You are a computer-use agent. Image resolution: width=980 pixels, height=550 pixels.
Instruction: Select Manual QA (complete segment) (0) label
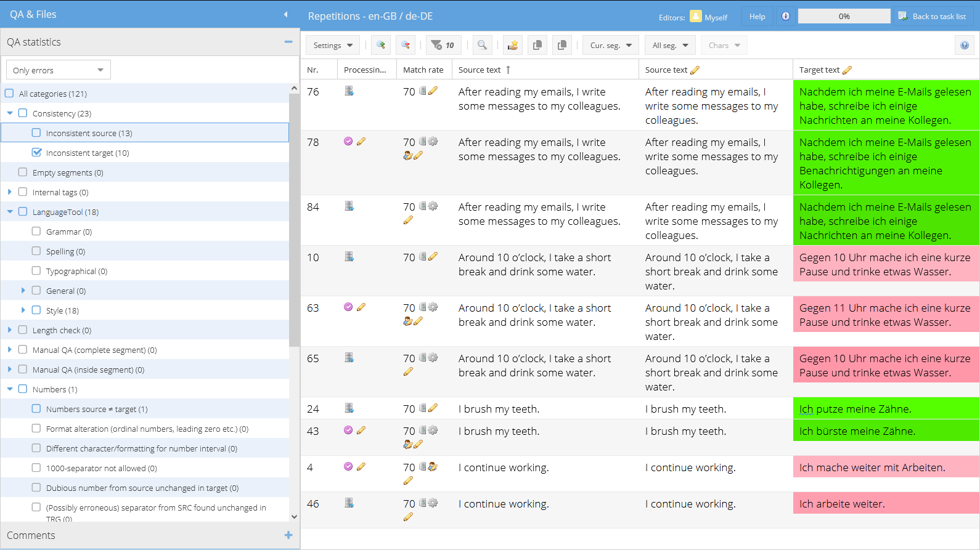[94, 350]
